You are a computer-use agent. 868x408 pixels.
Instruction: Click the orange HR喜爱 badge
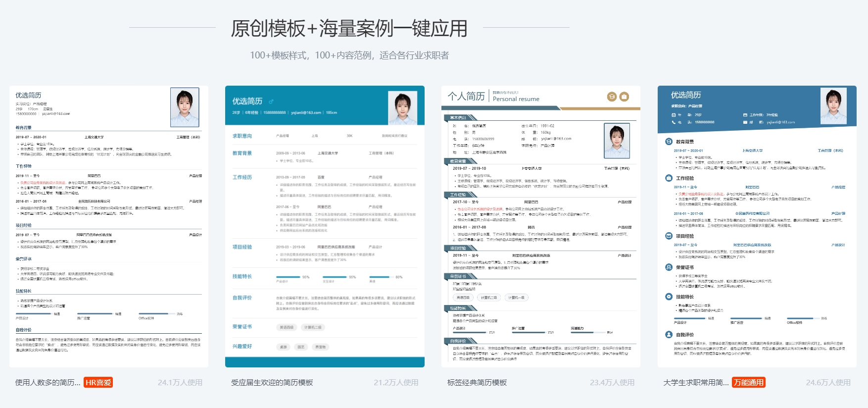click(98, 383)
